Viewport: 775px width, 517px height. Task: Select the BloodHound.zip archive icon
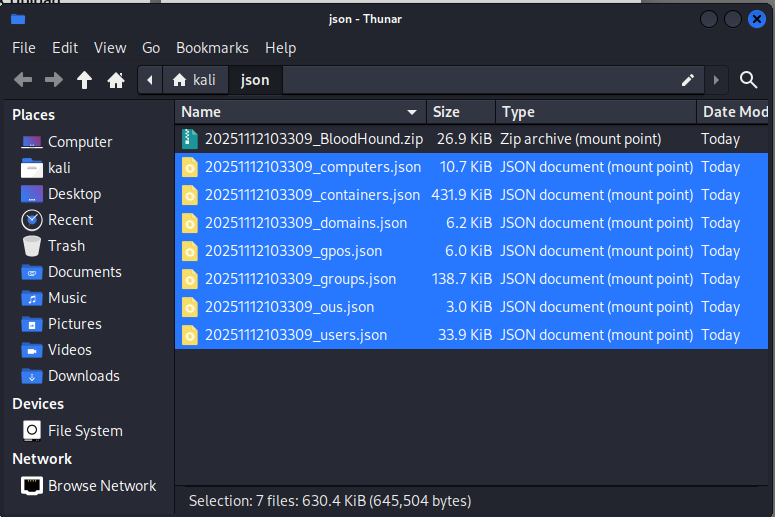pos(190,139)
